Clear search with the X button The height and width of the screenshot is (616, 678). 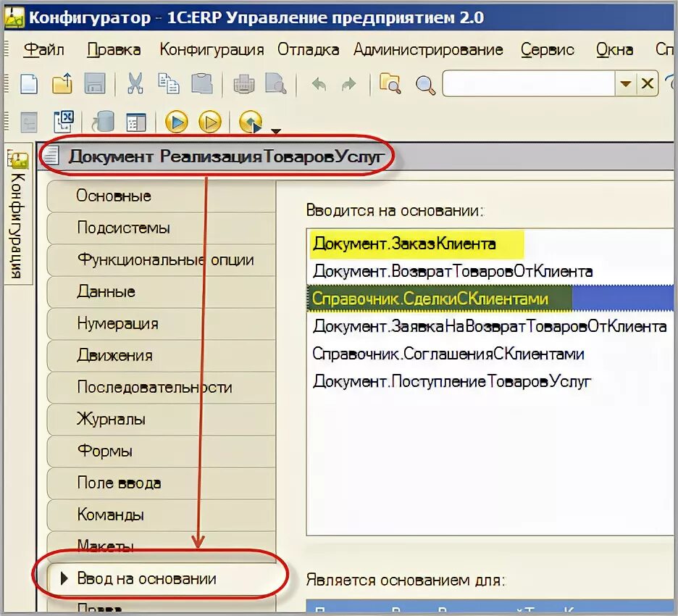pyautogui.click(x=648, y=83)
